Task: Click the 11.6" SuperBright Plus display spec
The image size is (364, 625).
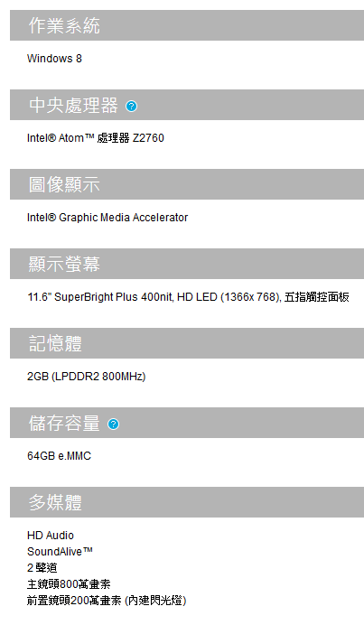Action: [x=188, y=297]
